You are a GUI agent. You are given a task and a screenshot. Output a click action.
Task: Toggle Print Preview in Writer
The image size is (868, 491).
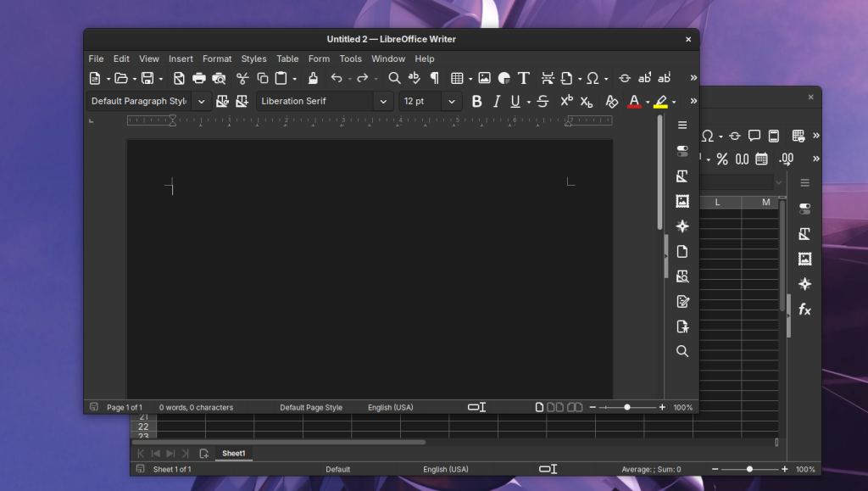pyautogui.click(x=220, y=78)
